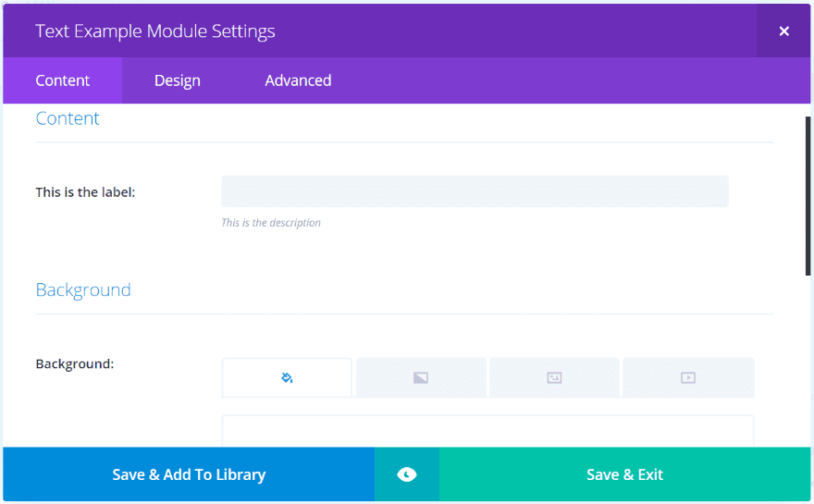Viewport: 814px width, 504px height.
Task: Click the background color preview box
Action: click(x=488, y=431)
